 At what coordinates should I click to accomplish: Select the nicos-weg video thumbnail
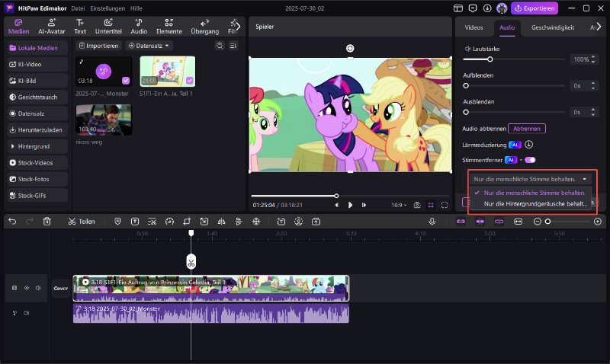[104, 120]
